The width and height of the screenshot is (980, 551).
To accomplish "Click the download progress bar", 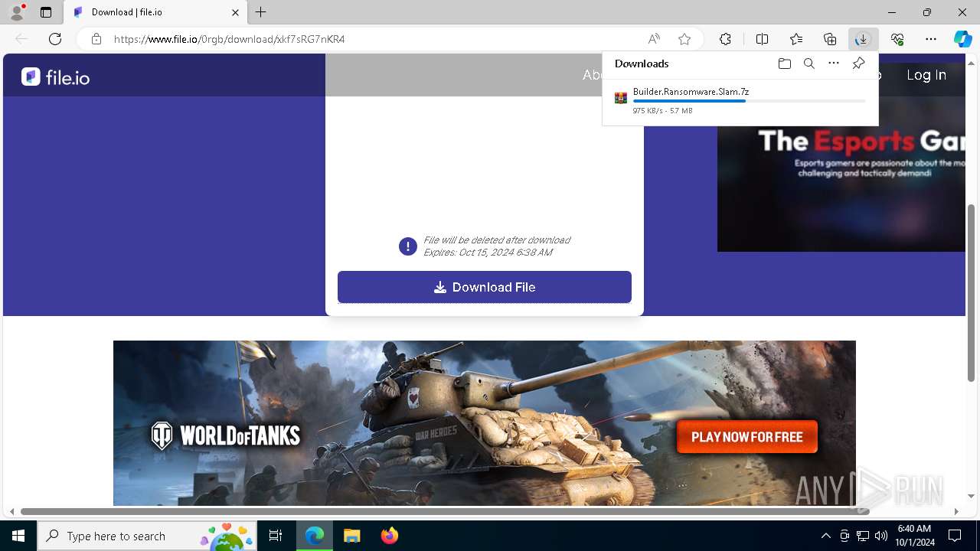I will [750, 101].
